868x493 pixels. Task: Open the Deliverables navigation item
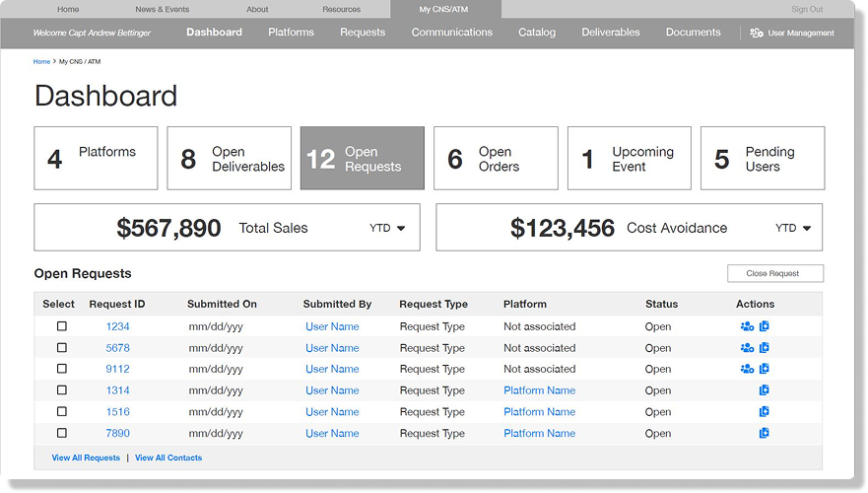pos(610,33)
